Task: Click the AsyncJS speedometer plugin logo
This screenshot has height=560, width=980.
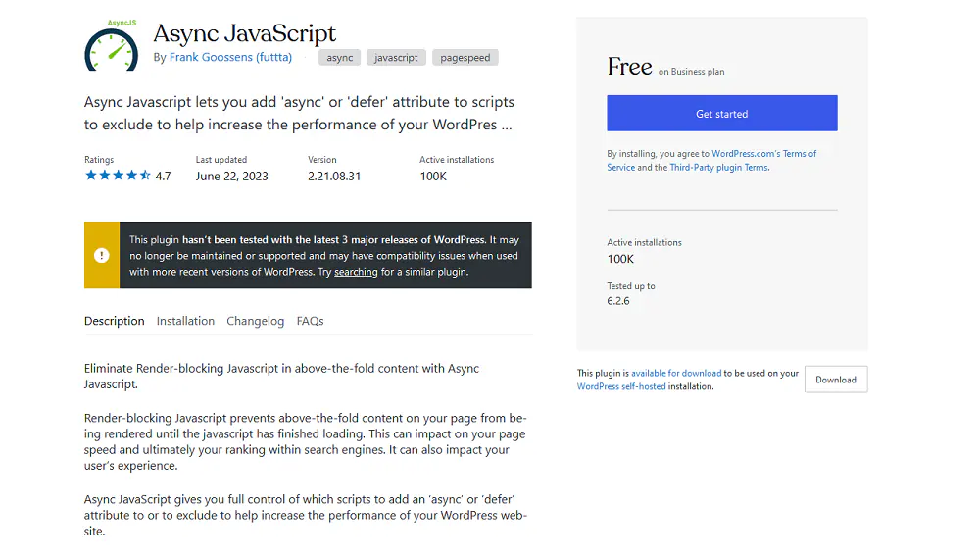Action: click(x=111, y=45)
